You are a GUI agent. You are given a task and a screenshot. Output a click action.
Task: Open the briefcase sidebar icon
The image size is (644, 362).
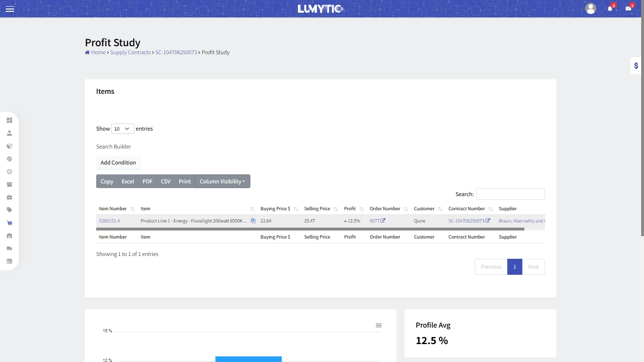(9, 197)
